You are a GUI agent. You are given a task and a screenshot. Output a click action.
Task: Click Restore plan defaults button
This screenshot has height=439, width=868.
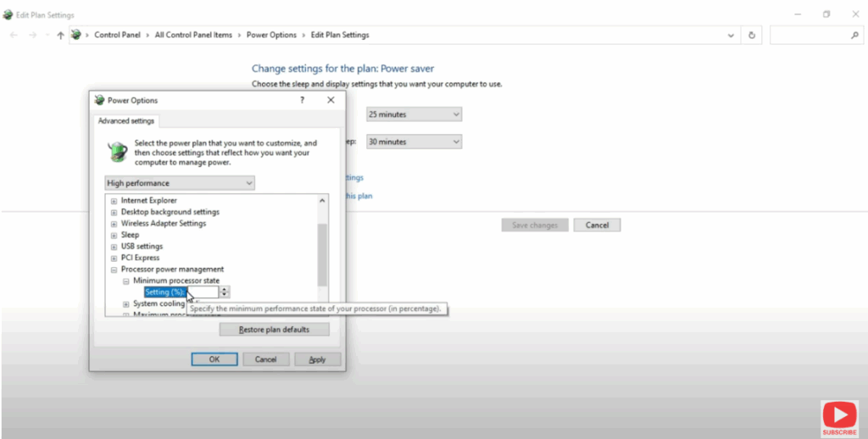click(274, 330)
